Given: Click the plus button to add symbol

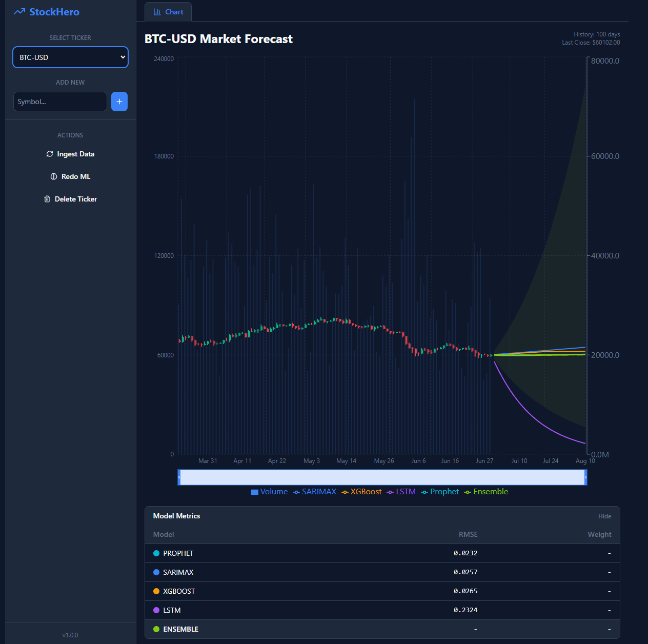Looking at the screenshot, I should [119, 102].
